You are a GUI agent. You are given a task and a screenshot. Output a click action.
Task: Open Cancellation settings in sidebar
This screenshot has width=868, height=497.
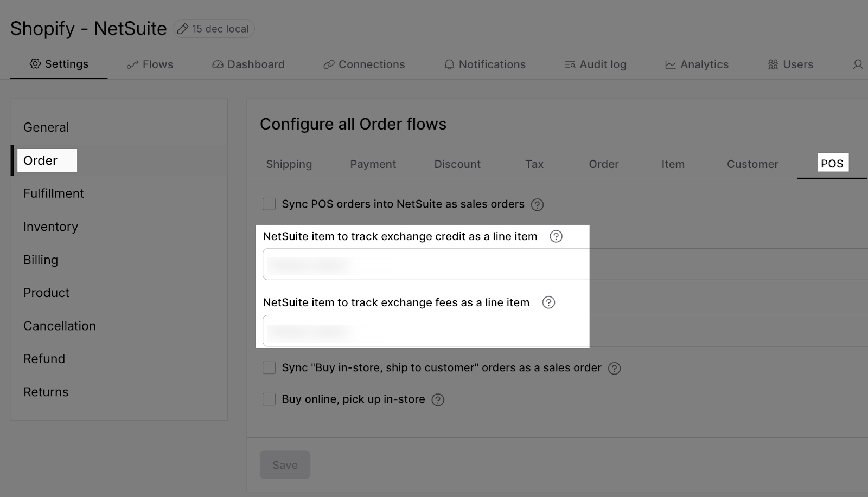click(60, 326)
